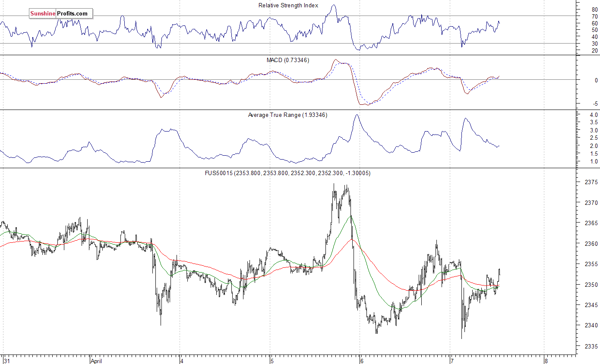Viewport: 600px width, 364px height.
Task: Click the date axis label 5
Action: tap(272, 361)
